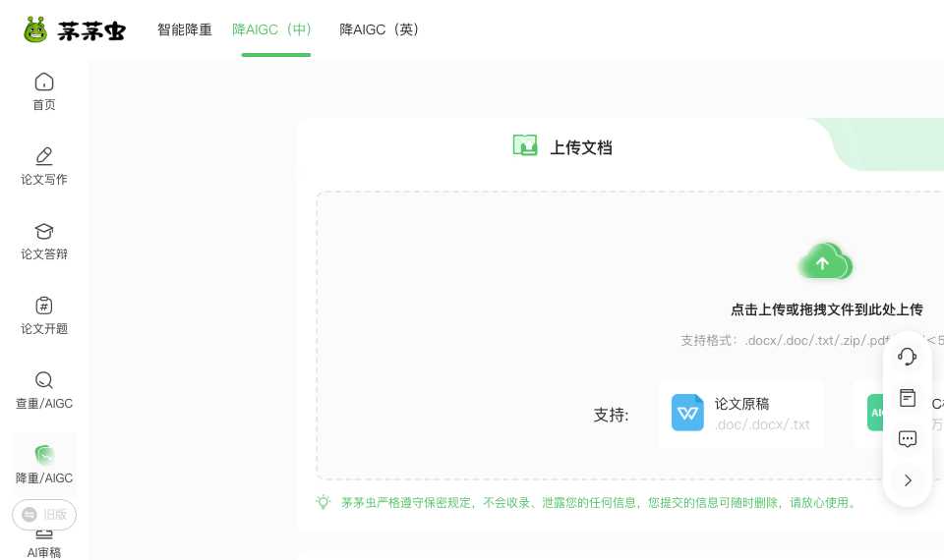Open customer service headset icon
944x560 pixels.
tap(908, 356)
